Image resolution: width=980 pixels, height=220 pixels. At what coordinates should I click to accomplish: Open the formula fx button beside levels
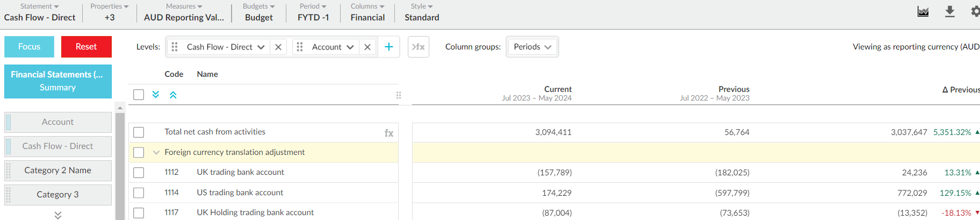point(418,47)
